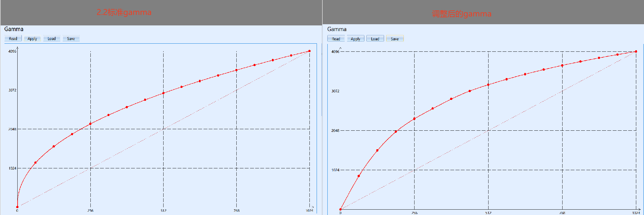
Task: Click Read in the 调整后的gamma panel
Action: point(336,39)
